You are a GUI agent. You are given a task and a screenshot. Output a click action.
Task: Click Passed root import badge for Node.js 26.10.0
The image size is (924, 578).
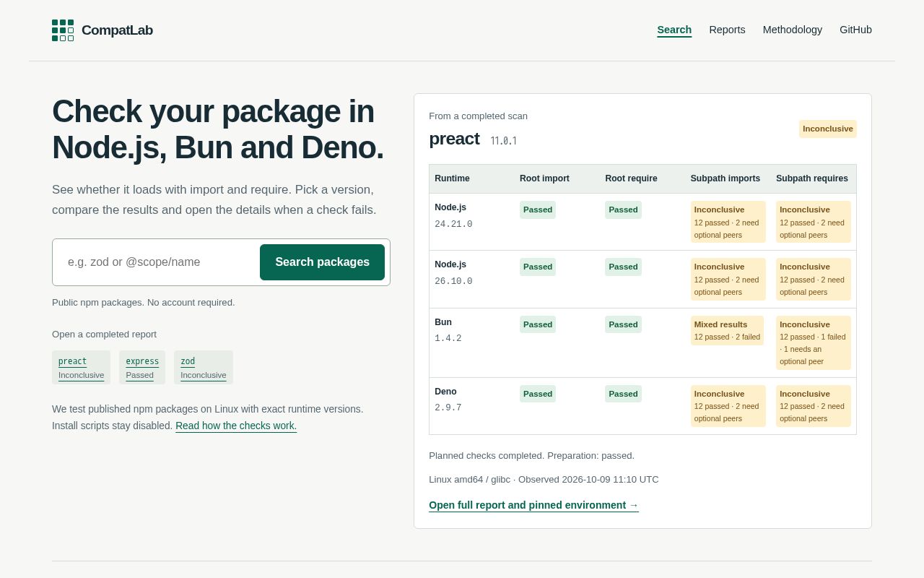[x=538, y=267]
